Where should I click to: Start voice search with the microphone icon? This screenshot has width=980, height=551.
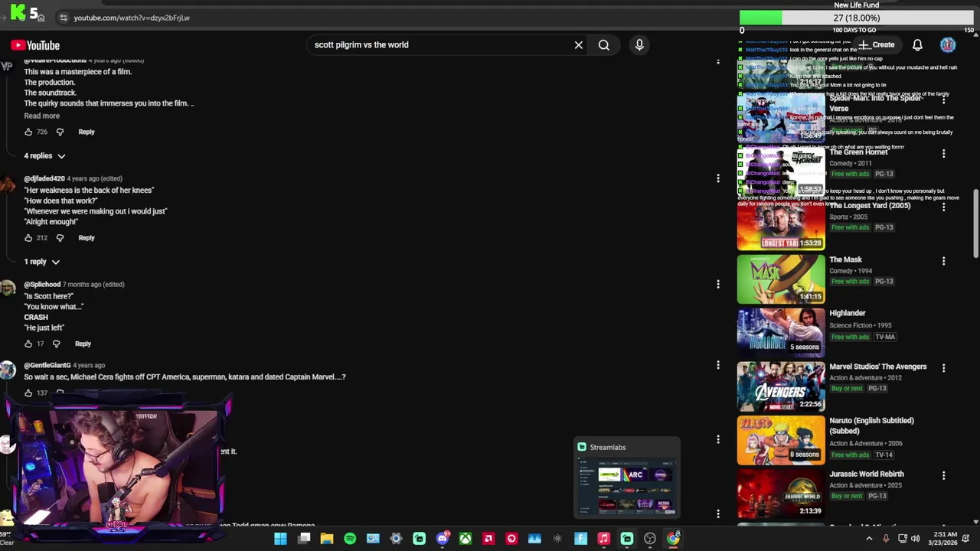pyautogui.click(x=639, y=45)
